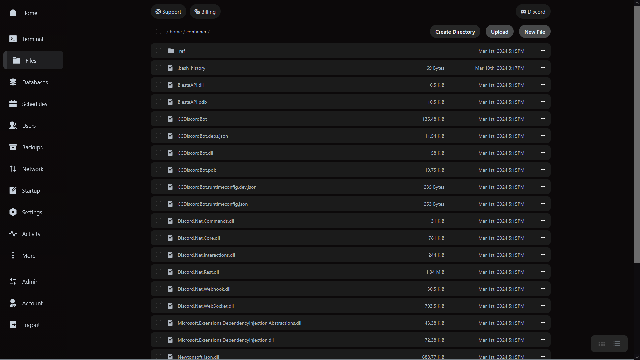
Task: Open the actions menu for the ref folder
Action: point(543,51)
